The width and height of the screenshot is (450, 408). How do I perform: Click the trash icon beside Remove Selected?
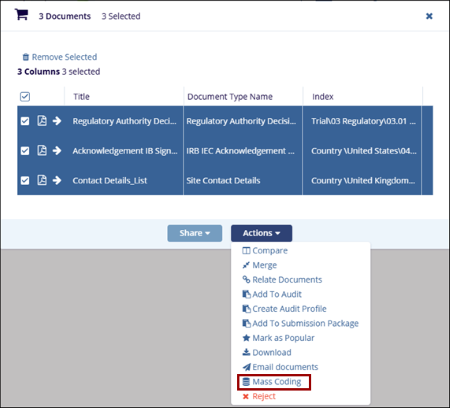pos(26,57)
